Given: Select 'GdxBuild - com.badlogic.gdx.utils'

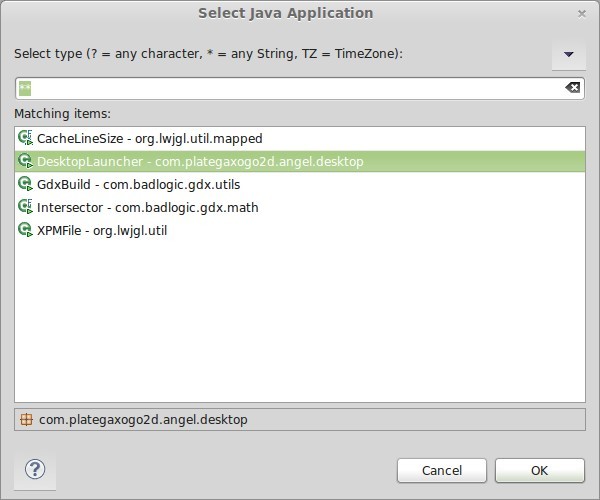Looking at the screenshot, I should (x=300, y=184).
